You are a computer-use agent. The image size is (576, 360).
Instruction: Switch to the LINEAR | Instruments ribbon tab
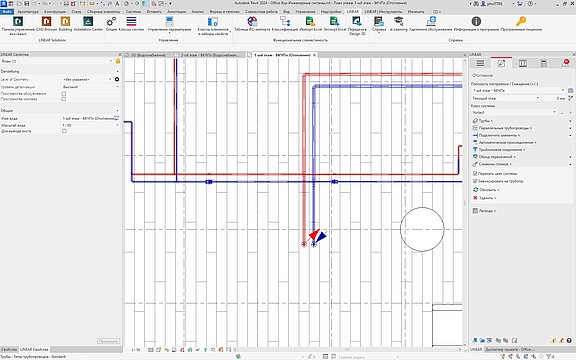pos(383,12)
